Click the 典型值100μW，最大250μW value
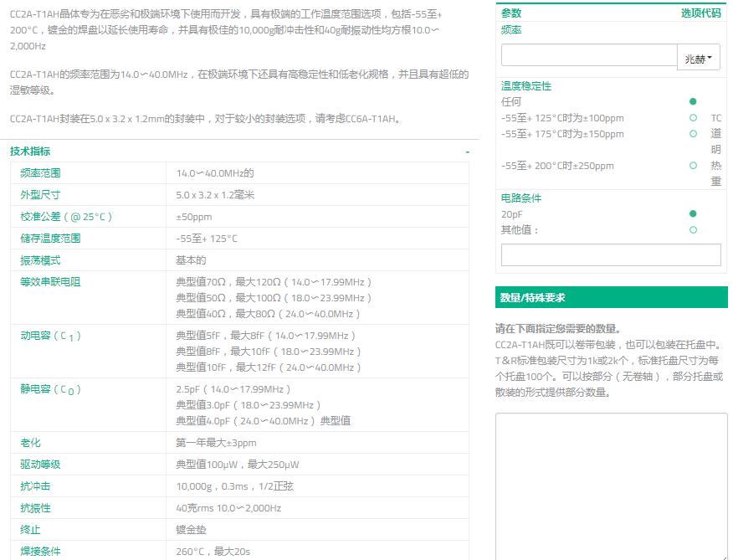733x560 pixels. click(238, 464)
